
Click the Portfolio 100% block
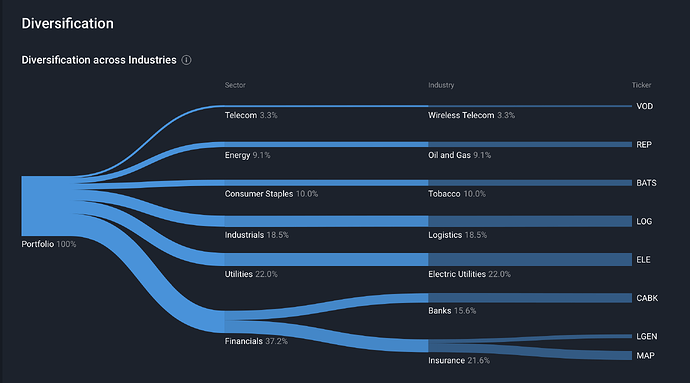[48, 206]
